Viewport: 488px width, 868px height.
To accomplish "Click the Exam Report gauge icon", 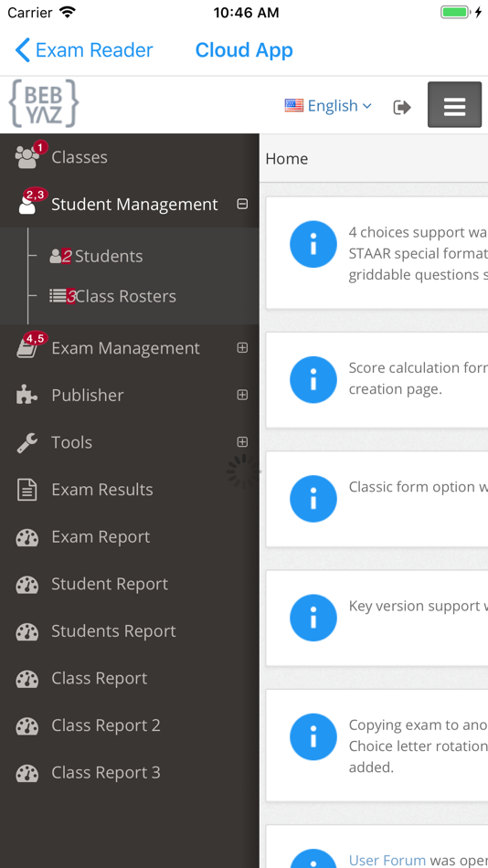I will pos(27,537).
